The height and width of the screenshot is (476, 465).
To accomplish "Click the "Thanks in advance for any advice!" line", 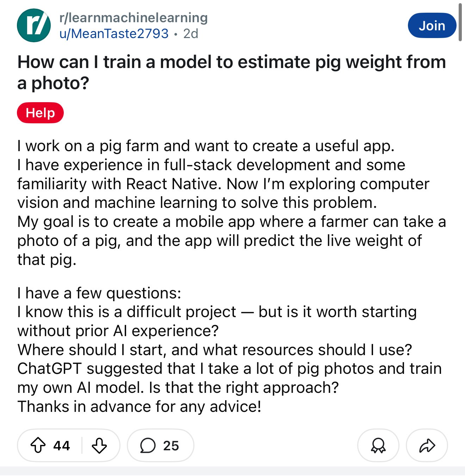I will (x=139, y=407).
